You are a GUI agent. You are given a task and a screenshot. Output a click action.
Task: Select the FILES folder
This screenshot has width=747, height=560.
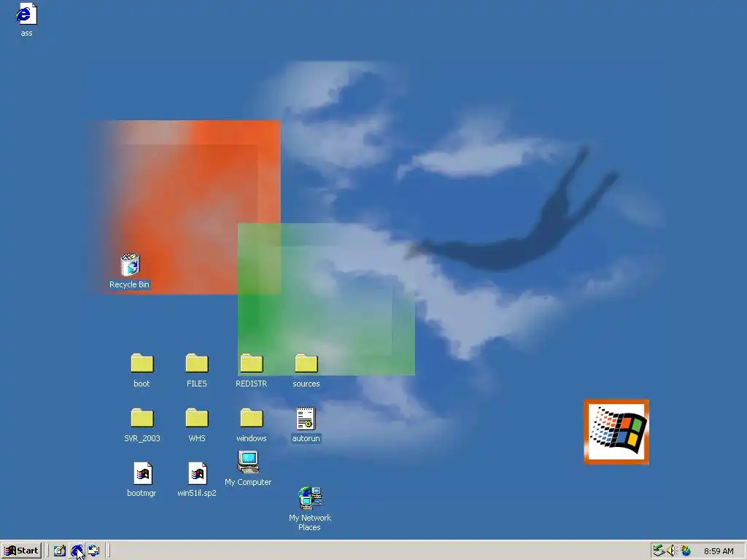point(197,363)
